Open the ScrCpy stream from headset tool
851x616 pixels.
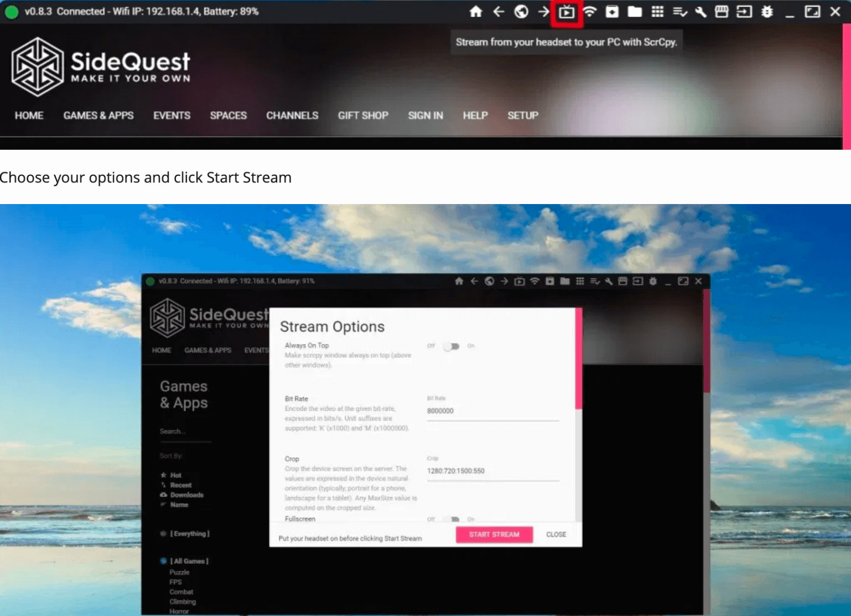tap(565, 12)
